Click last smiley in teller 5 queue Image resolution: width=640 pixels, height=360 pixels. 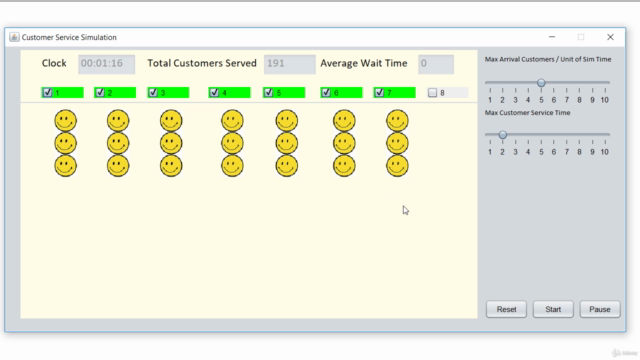(287, 166)
